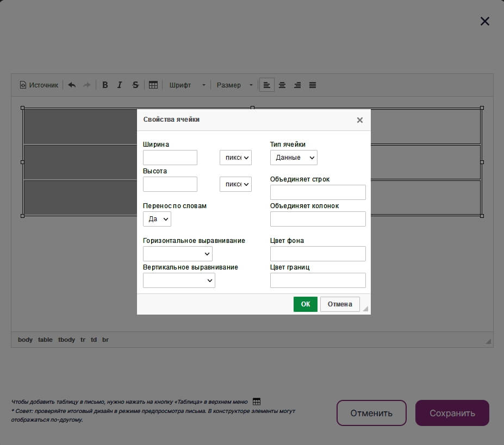This screenshot has height=445, width=504.
Task: Open Горизонтальное выравнивание dropdown
Action: coord(178,254)
